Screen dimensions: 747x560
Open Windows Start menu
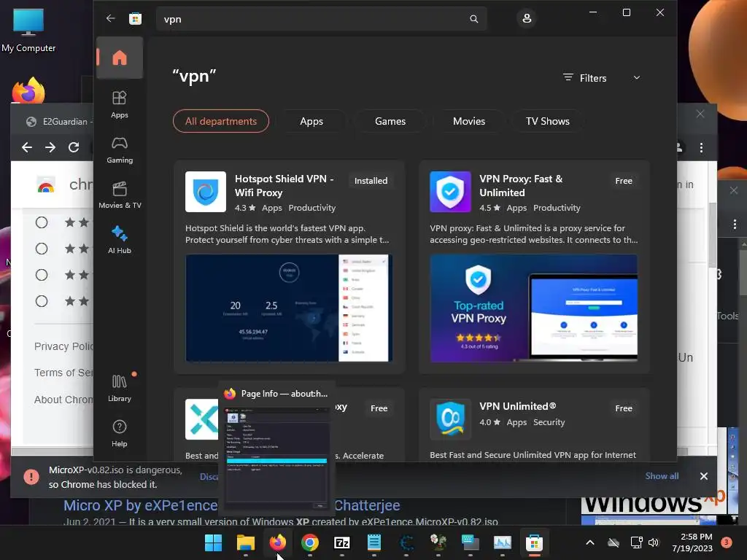pos(213,542)
